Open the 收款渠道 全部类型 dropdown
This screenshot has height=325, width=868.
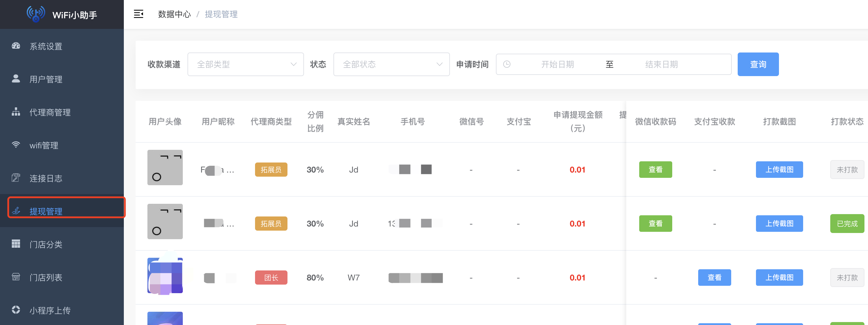coord(246,64)
